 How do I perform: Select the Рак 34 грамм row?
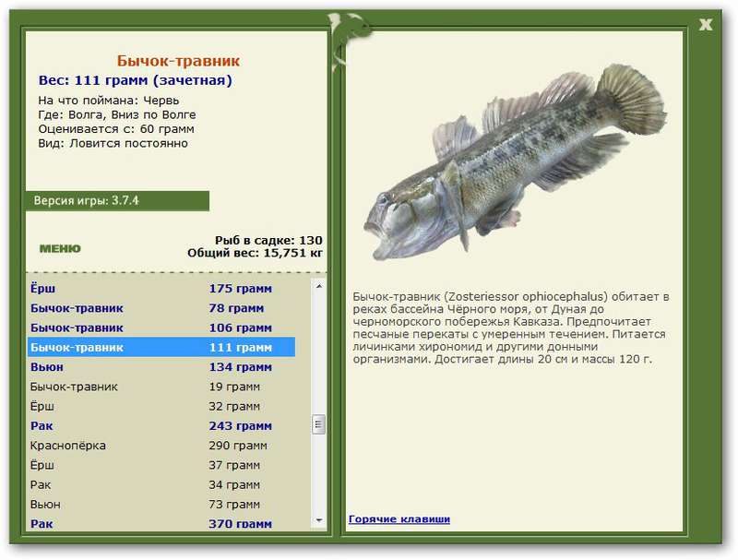click(161, 484)
